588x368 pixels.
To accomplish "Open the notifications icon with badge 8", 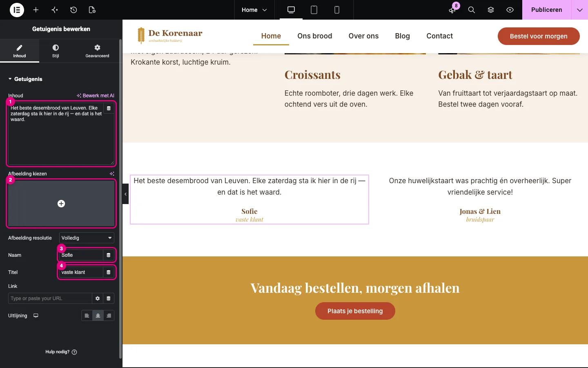I will pyautogui.click(x=452, y=10).
